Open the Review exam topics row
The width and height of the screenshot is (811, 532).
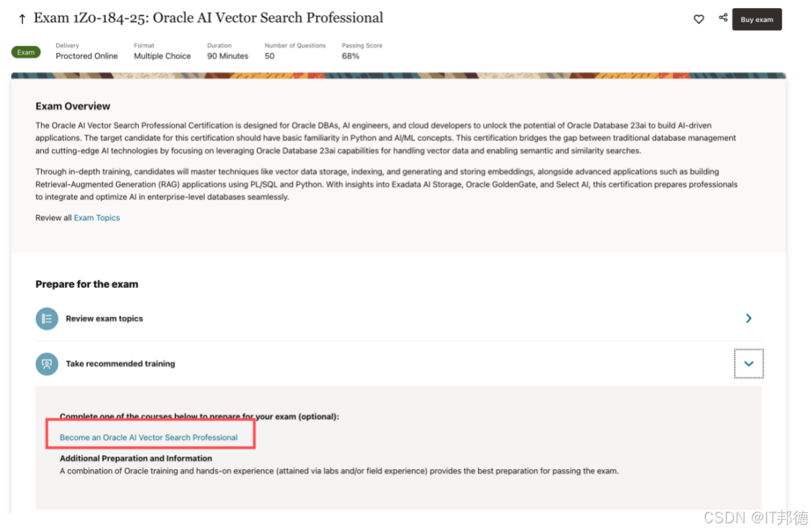tap(398, 319)
